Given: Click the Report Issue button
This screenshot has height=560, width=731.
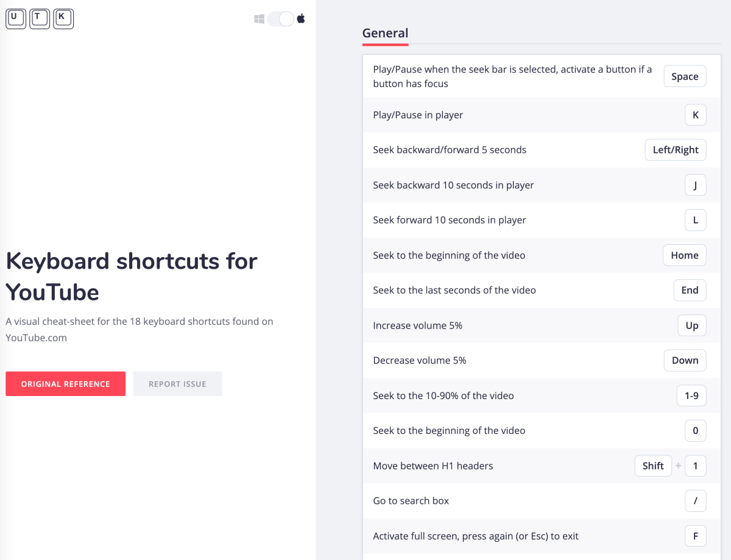Looking at the screenshot, I should click(x=177, y=384).
